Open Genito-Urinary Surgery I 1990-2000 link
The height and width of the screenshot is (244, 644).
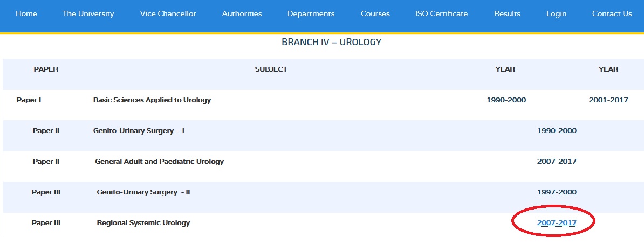(557, 131)
